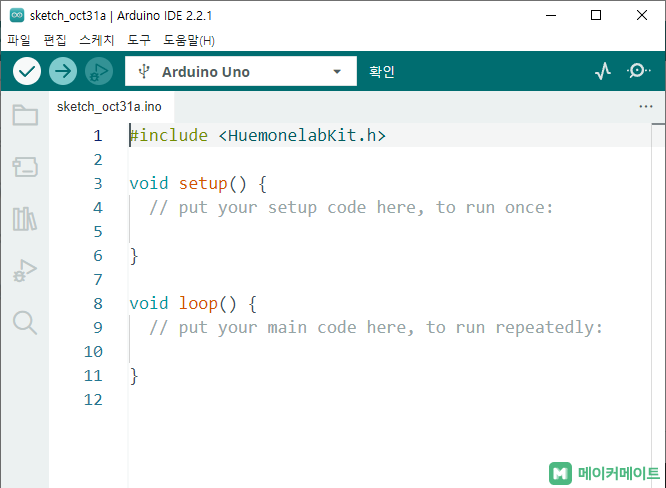Open the Library Manager sidebar panel
The image size is (666, 488).
(25, 219)
